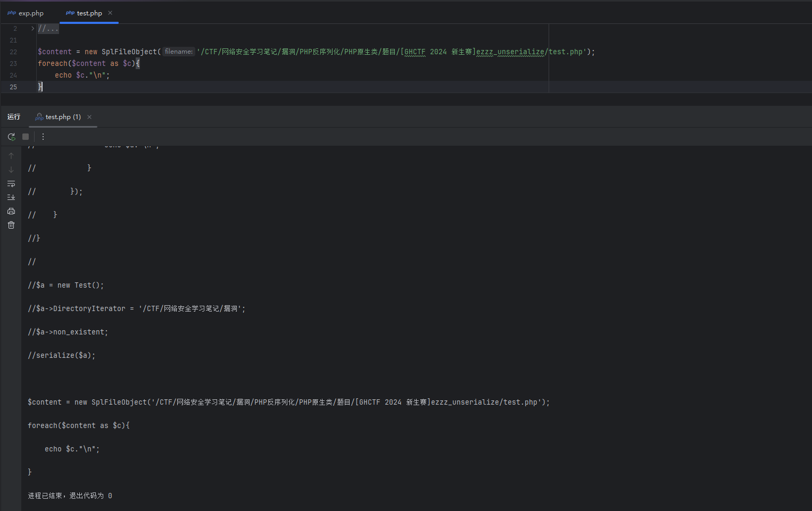Rerun the test.php script
This screenshot has width=812, height=511.
[11, 137]
